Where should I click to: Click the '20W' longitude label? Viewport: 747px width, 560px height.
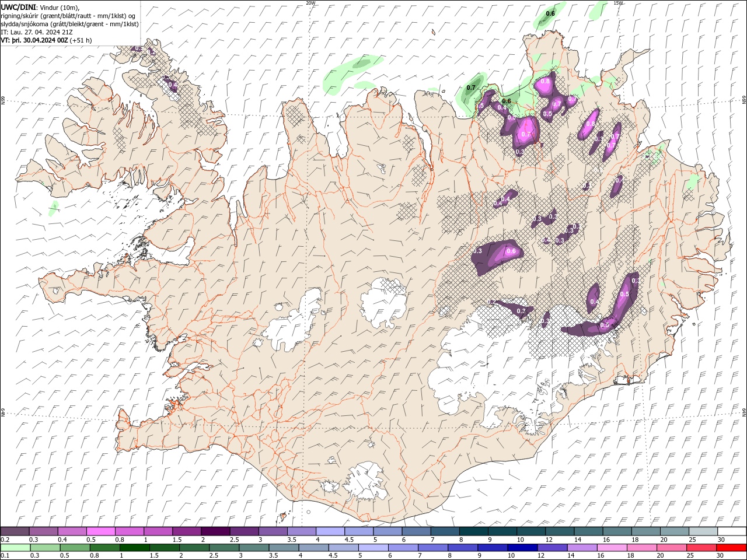click(x=310, y=3)
